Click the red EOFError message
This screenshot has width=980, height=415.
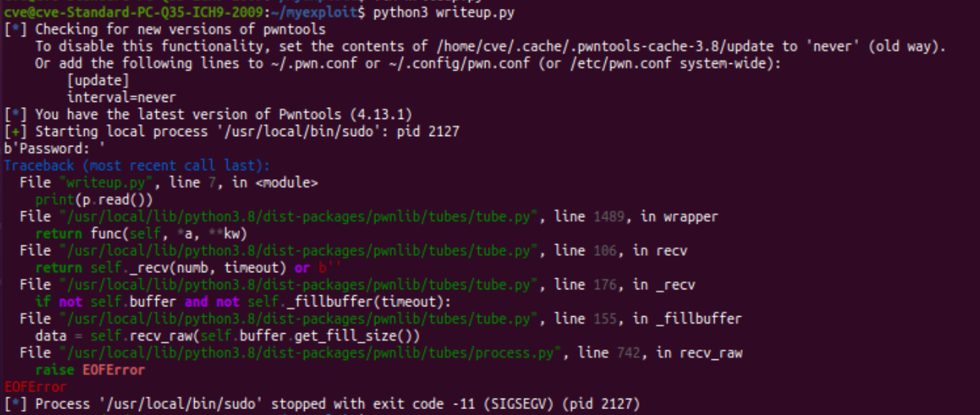(35, 387)
